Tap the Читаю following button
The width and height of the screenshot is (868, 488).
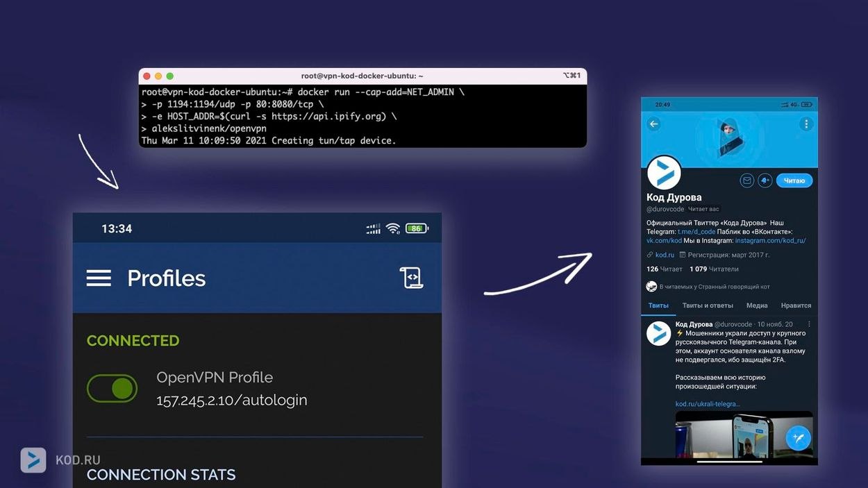[x=794, y=180]
